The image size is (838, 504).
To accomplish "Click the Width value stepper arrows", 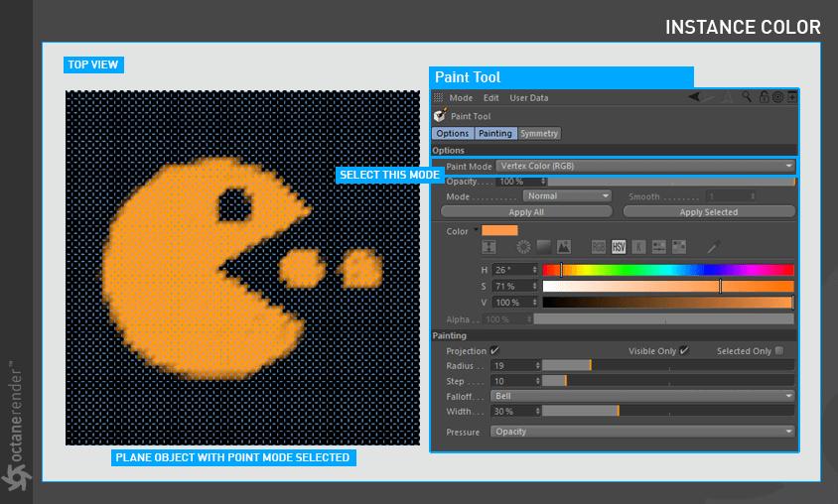I will pos(537,411).
